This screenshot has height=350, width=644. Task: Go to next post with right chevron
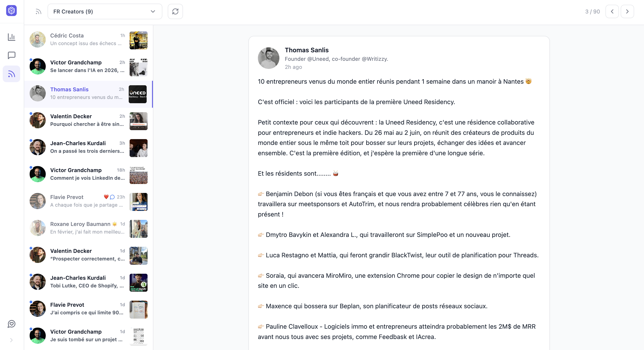pos(627,11)
